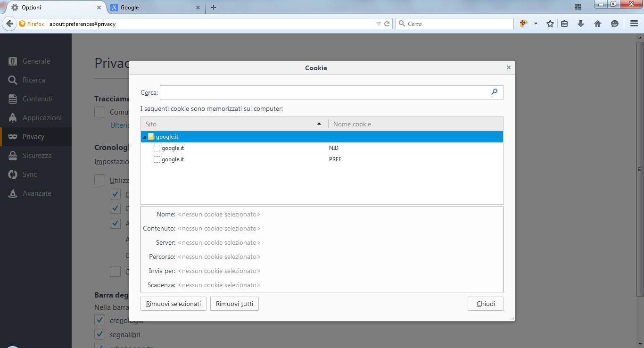
Task: Click the magnifier in the Cookie search field
Action: click(494, 92)
